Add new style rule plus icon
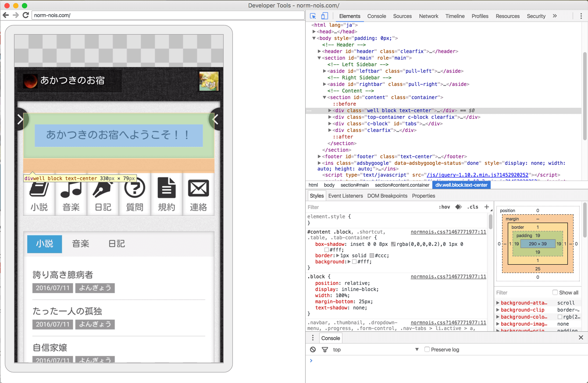This screenshot has height=383, width=588. (487, 207)
